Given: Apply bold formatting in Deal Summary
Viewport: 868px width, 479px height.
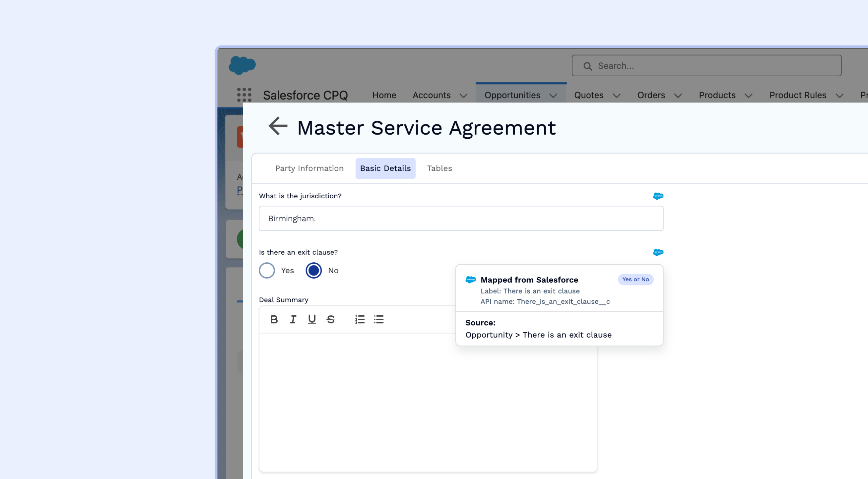Looking at the screenshot, I should pos(274,319).
